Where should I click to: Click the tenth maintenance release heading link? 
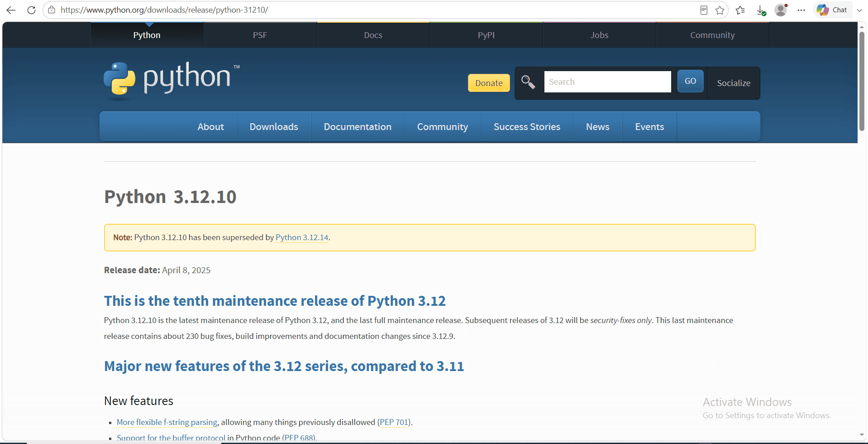point(275,301)
